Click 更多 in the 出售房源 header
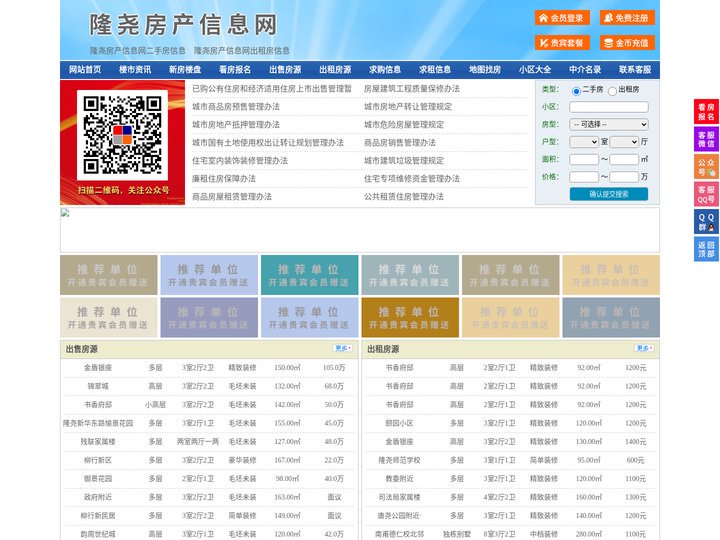The height and width of the screenshot is (540, 720). pyautogui.click(x=343, y=349)
